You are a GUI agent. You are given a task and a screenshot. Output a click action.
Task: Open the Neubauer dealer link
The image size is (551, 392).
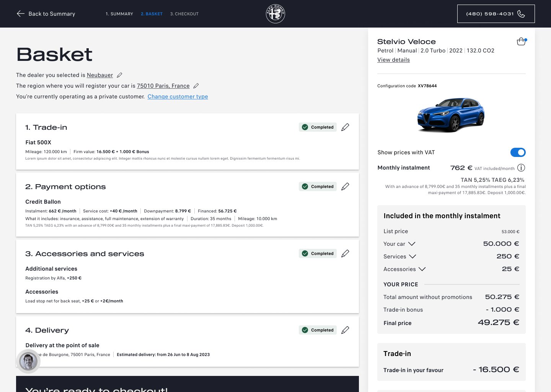point(100,75)
